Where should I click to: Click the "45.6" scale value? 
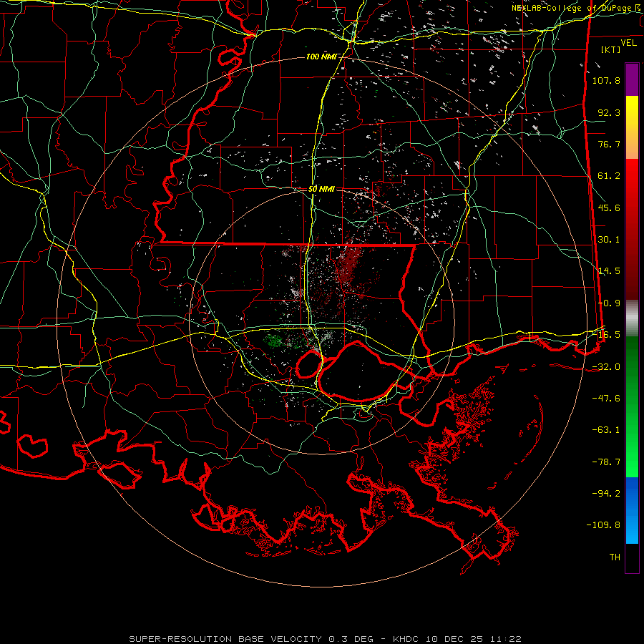point(609,208)
